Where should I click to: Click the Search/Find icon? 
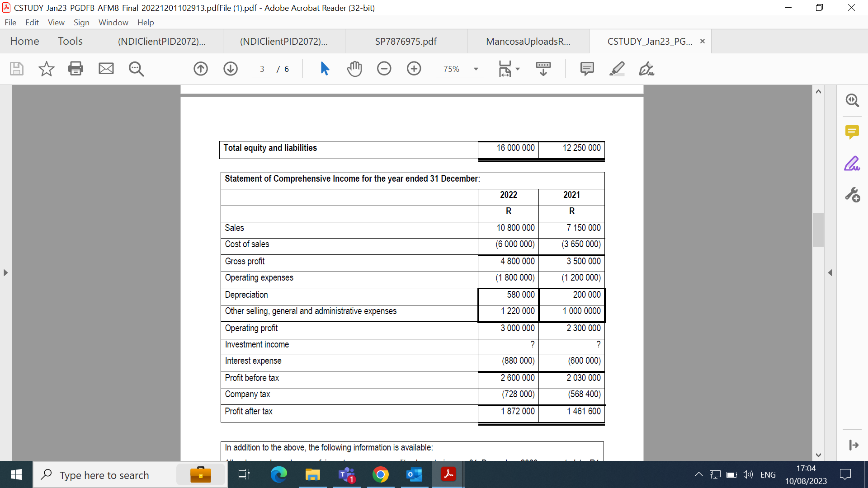pos(136,69)
